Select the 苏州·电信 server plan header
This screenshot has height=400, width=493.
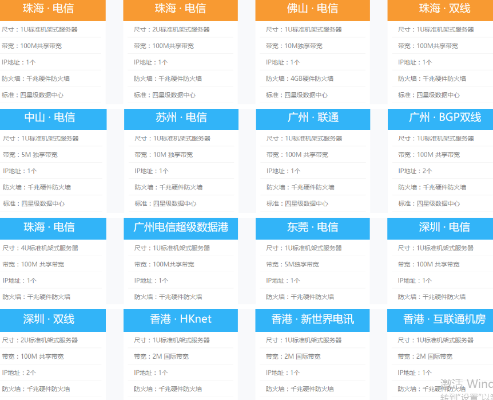point(181,119)
